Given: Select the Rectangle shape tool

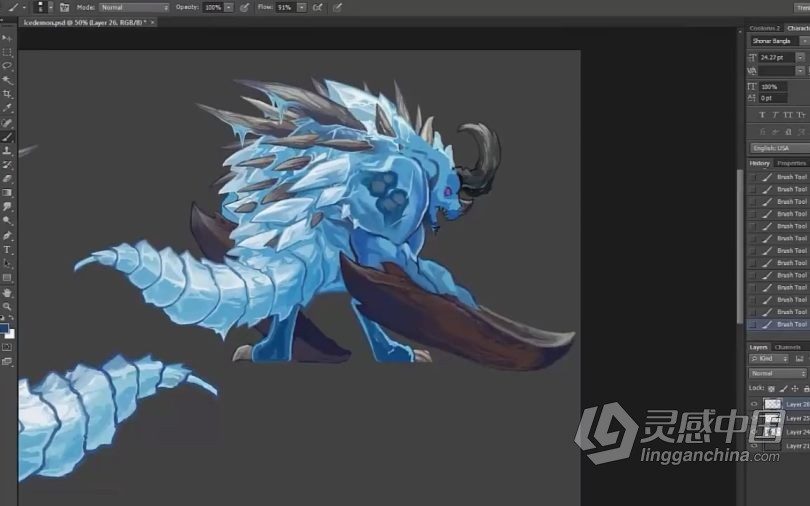Looking at the screenshot, I should 7,278.
